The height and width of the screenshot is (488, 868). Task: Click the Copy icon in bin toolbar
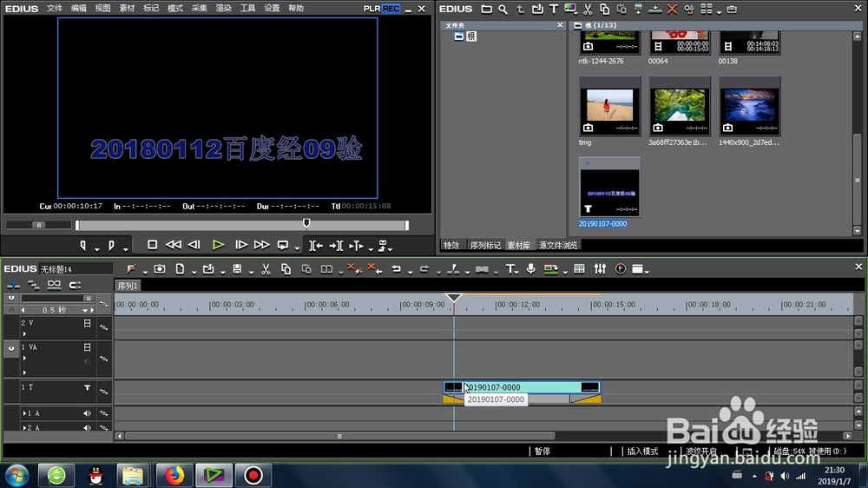[x=604, y=9]
